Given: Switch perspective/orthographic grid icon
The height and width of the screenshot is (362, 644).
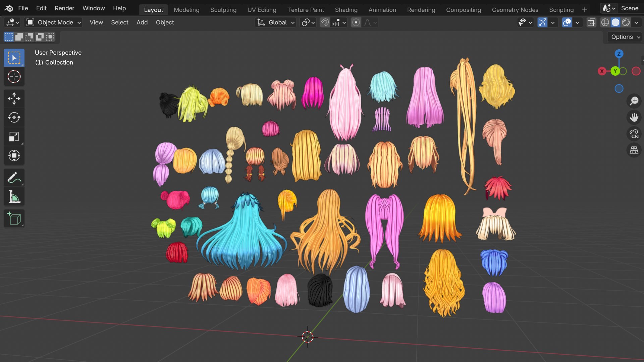Looking at the screenshot, I should 634,150.
